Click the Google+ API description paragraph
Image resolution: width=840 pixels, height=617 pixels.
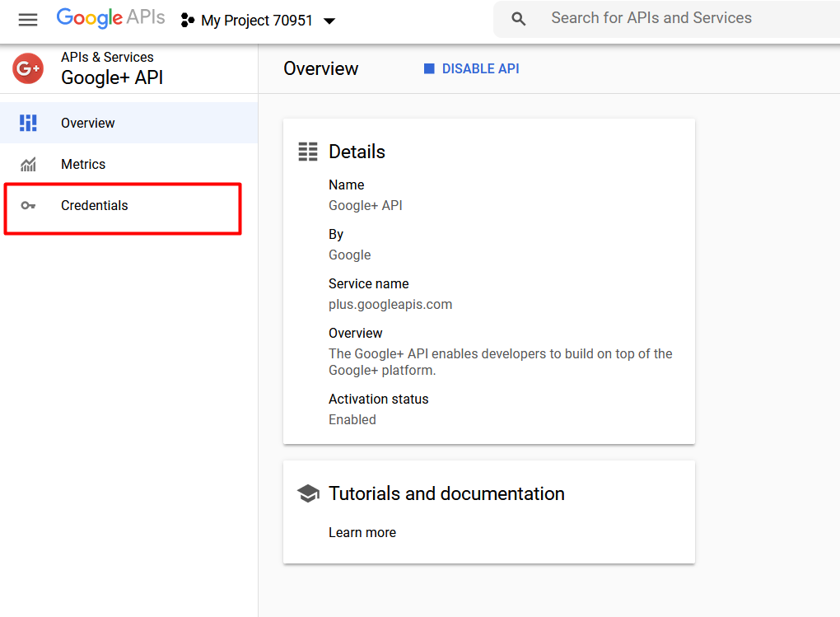click(x=501, y=362)
